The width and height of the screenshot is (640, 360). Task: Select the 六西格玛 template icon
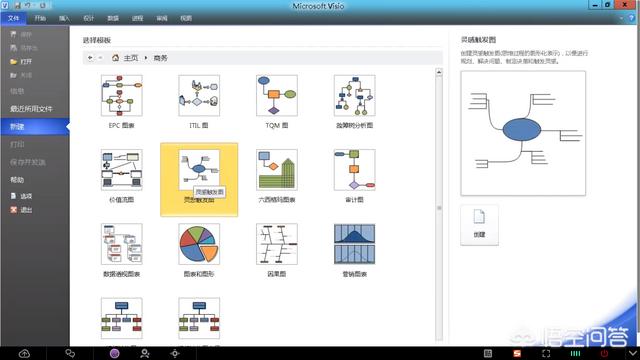(x=277, y=170)
